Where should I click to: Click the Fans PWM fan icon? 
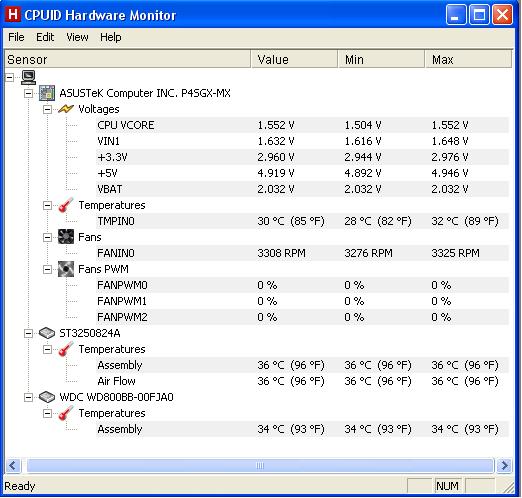tap(66, 269)
